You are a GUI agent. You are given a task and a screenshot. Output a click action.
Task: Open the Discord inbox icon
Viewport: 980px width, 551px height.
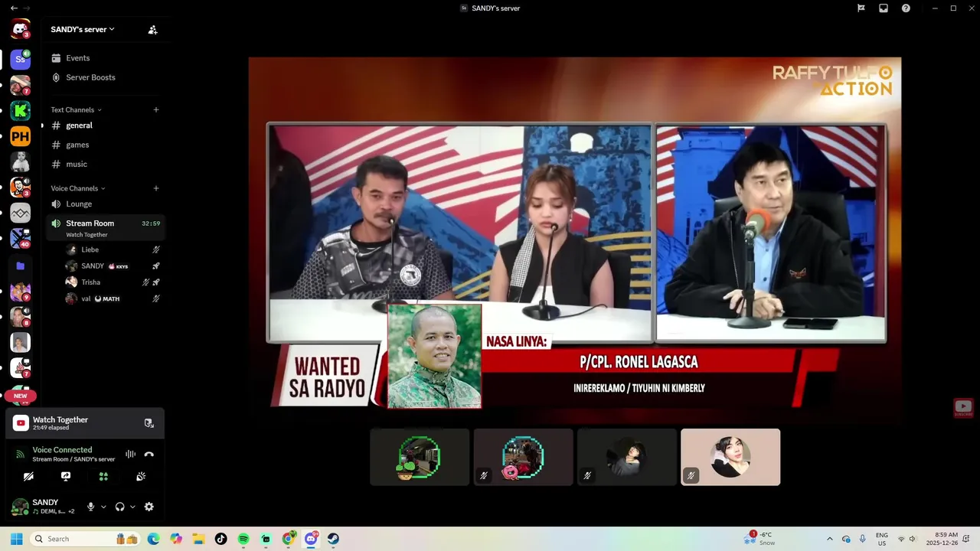click(x=884, y=8)
